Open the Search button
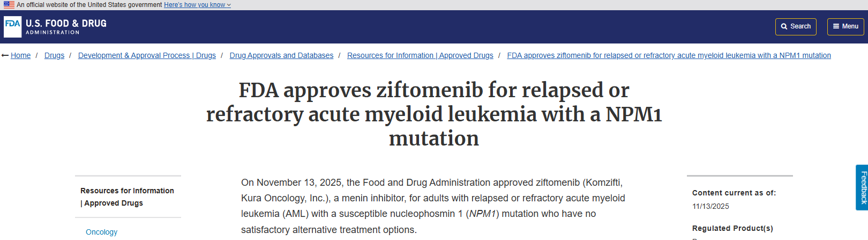The height and width of the screenshot is (240, 868). click(x=796, y=27)
